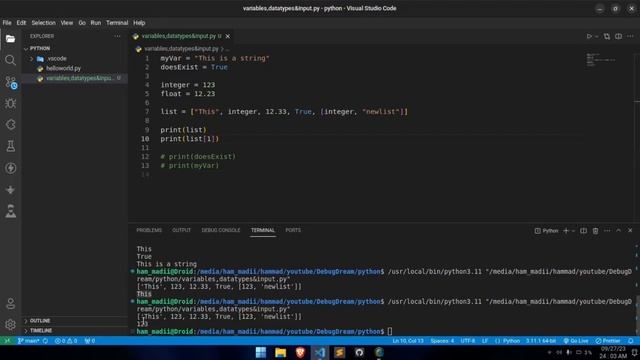The width and height of the screenshot is (640, 360).
Task: Open the new terminal launch profile dropdown
Action: click(573, 231)
